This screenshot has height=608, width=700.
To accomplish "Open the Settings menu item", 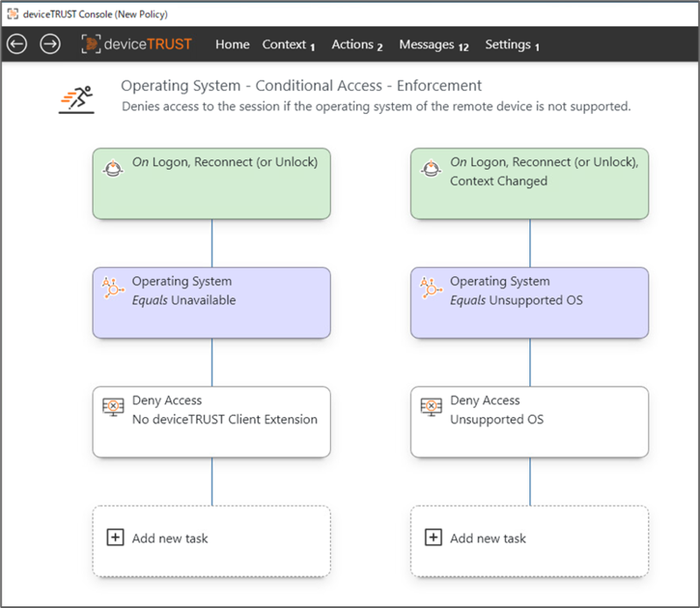I will tap(512, 45).
